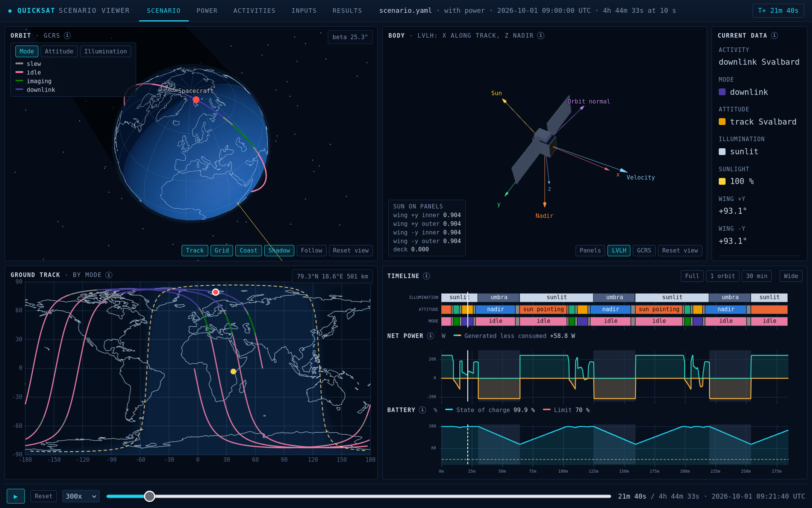The height and width of the screenshot is (508, 812).
Task: Set timeline range to 30 min
Action: (x=757, y=276)
